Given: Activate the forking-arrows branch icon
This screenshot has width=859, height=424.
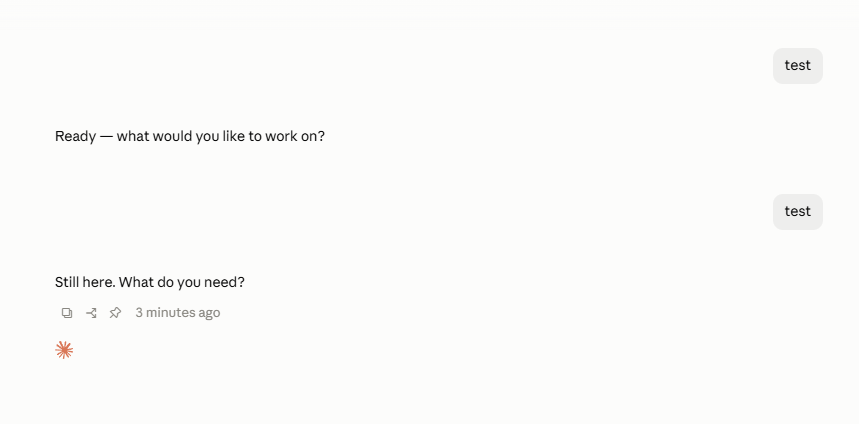Looking at the screenshot, I should pos(91,313).
